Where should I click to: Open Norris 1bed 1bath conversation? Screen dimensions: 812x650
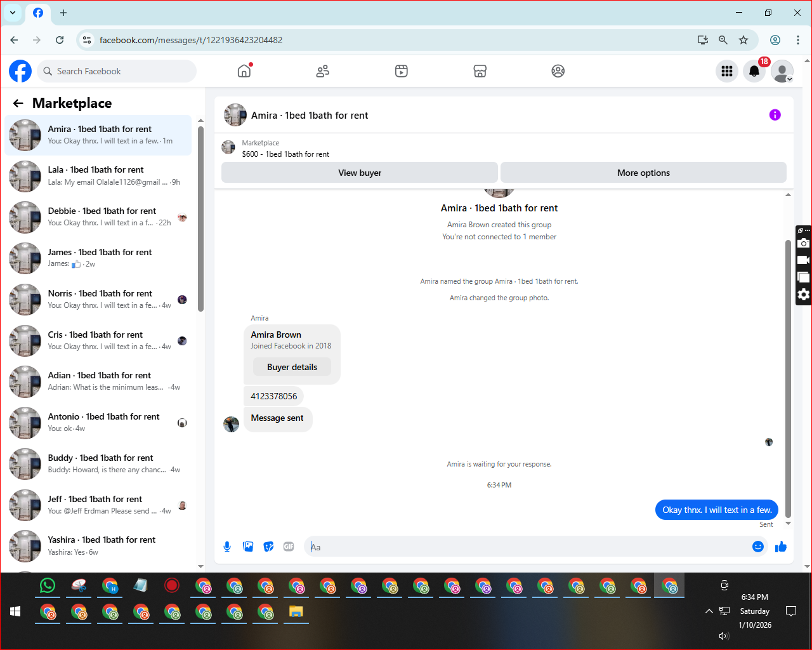pos(98,300)
